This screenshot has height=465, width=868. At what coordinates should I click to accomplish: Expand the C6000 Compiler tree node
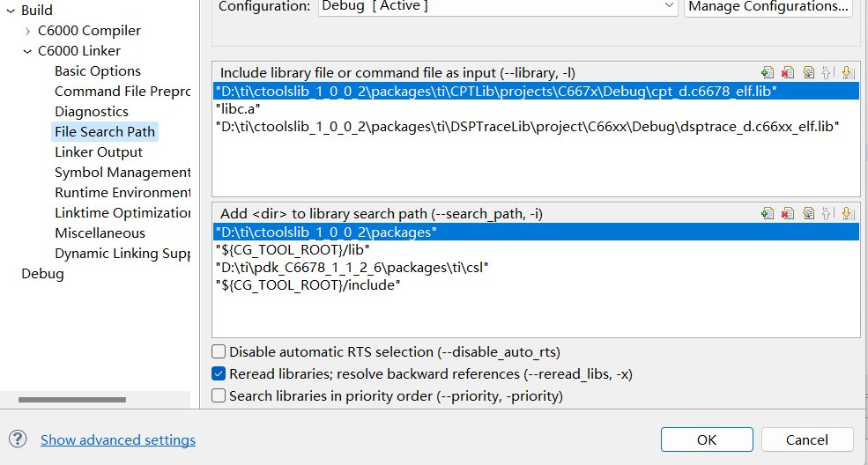pos(28,31)
